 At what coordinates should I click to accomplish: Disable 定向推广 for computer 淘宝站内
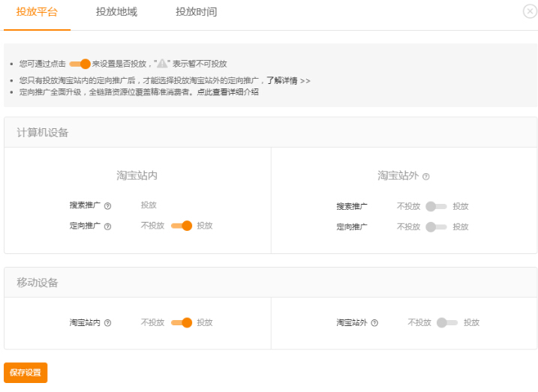click(182, 226)
